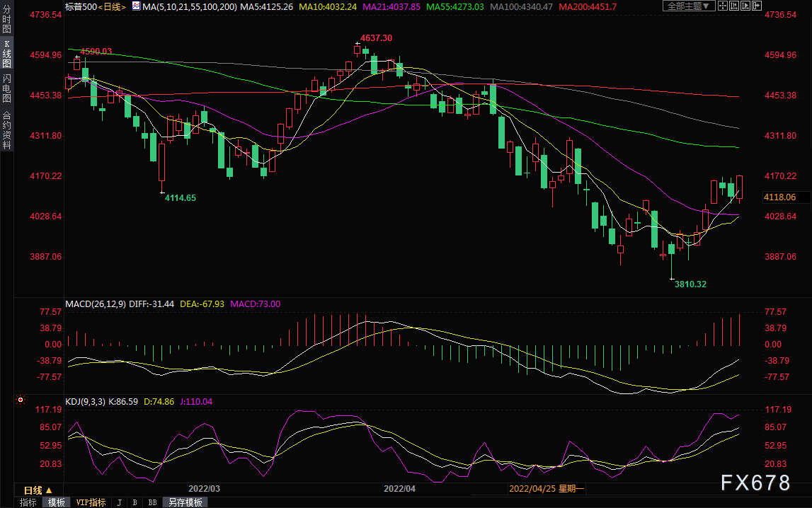Switch to the 分时图 sidebar tab

point(7,19)
